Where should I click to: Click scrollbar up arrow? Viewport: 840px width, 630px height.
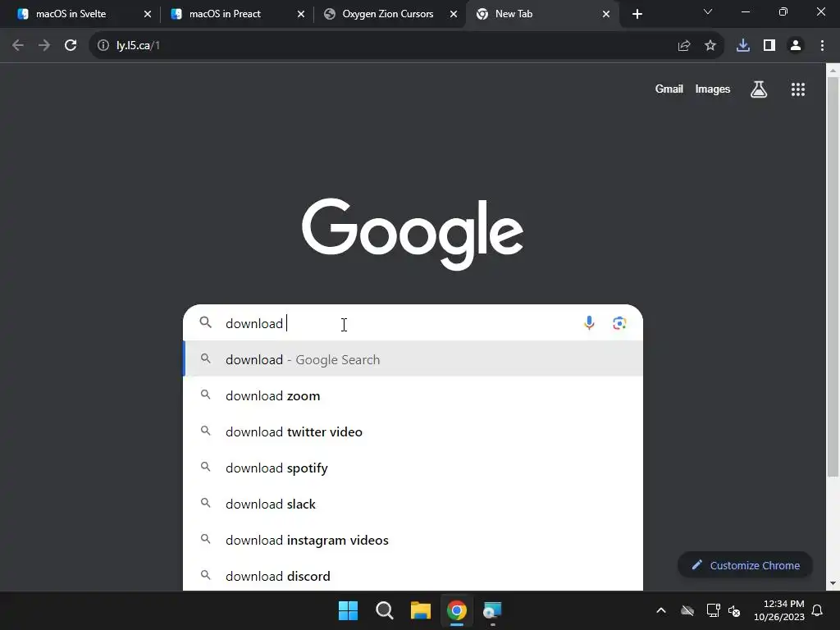click(833, 70)
